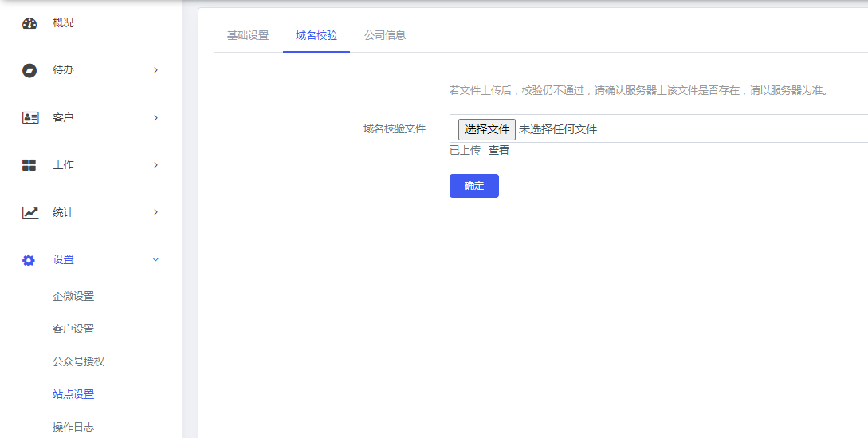Click the gear icon beside 设置
The image size is (868, 438).
(29, 260)
